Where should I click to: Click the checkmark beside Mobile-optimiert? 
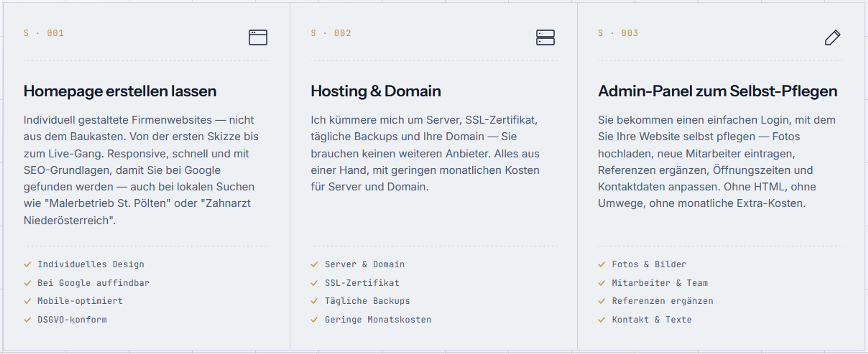[x=28, y=301]
